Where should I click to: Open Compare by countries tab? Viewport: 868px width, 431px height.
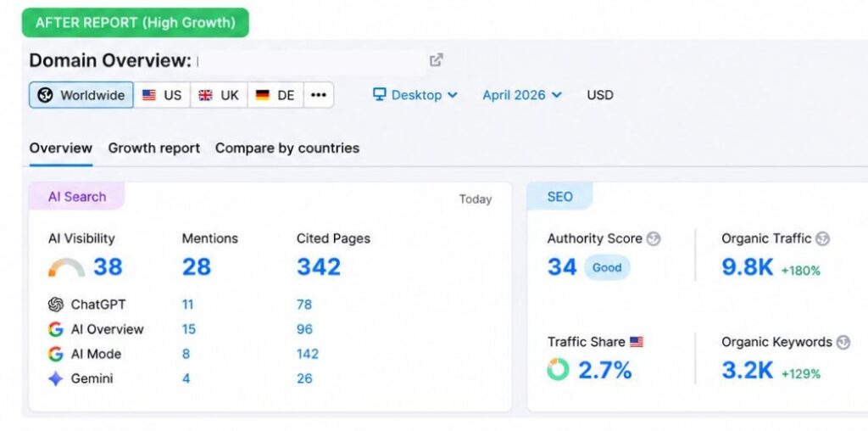tap(287, 148)
